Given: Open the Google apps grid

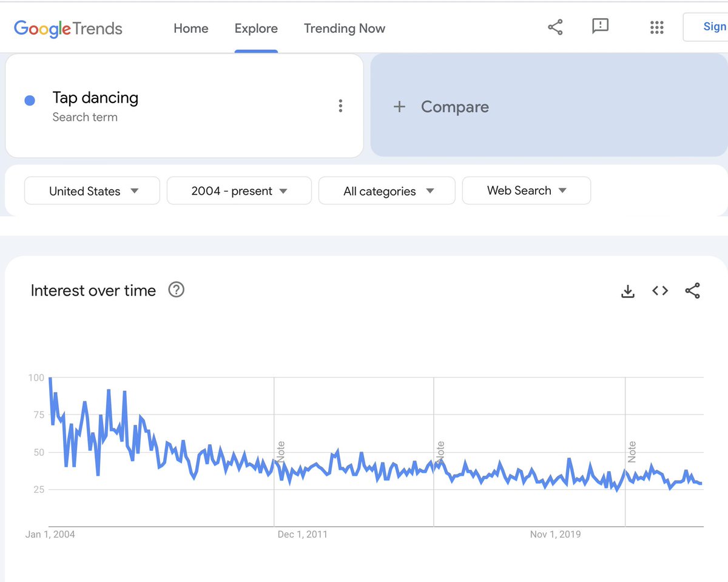Looking at the screenshot, I should 657,27.
